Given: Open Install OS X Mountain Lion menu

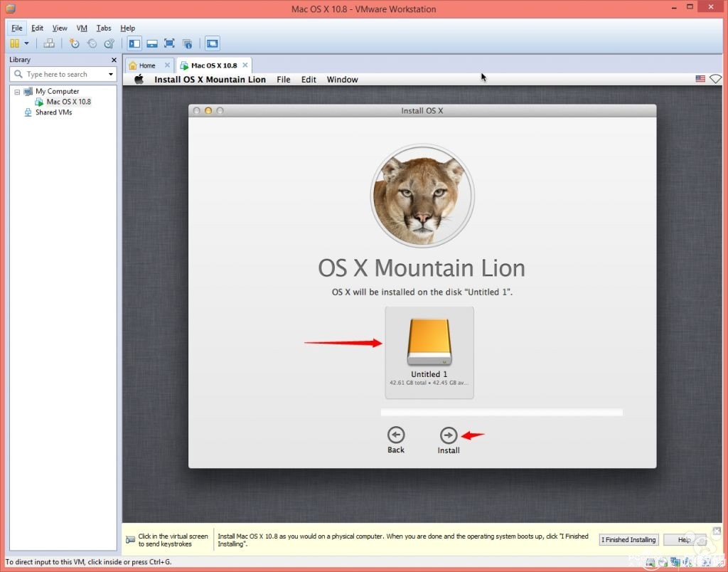Looking at the screenshot, I should coord(210,80).
